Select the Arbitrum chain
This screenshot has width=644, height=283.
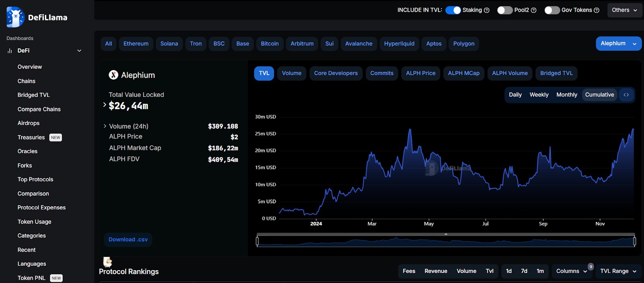pos(302,44)
